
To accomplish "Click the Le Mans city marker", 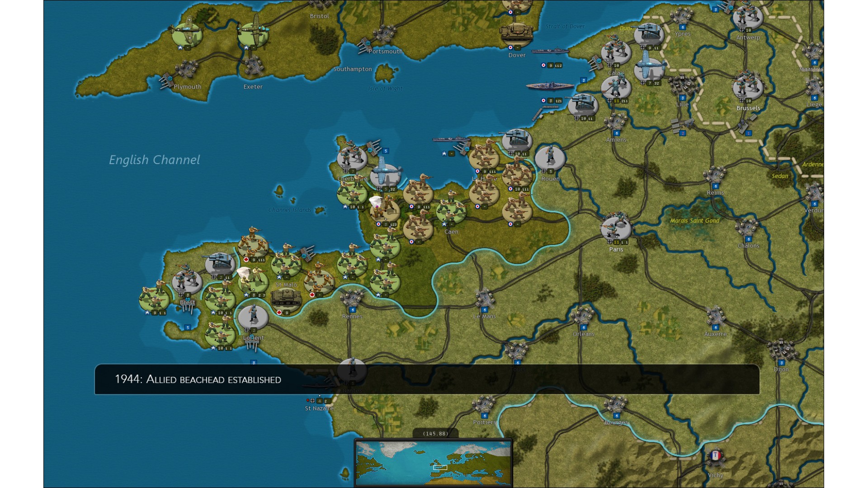I will 484,299.
